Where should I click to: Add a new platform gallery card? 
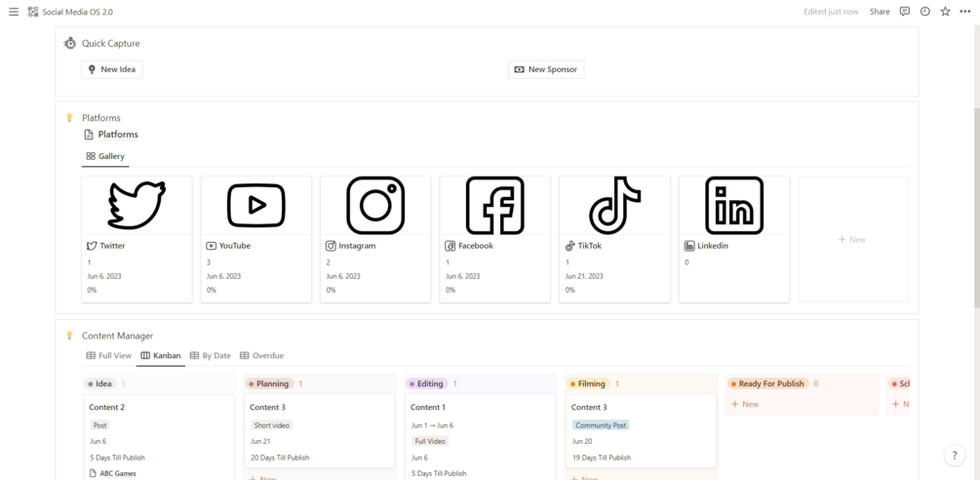852,239
